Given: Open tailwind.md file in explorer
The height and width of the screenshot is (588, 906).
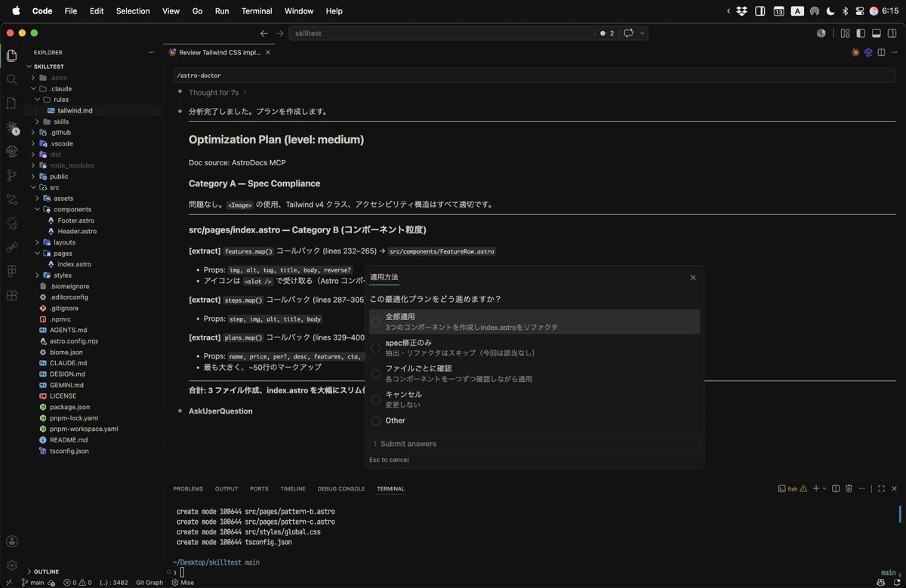Looking at the screenshot, I should pos(75,110).
